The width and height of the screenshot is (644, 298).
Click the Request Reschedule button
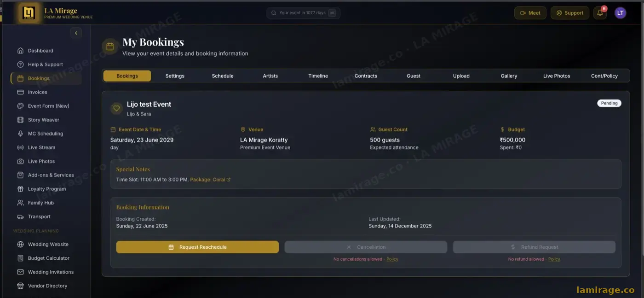[x=197, y=247]
